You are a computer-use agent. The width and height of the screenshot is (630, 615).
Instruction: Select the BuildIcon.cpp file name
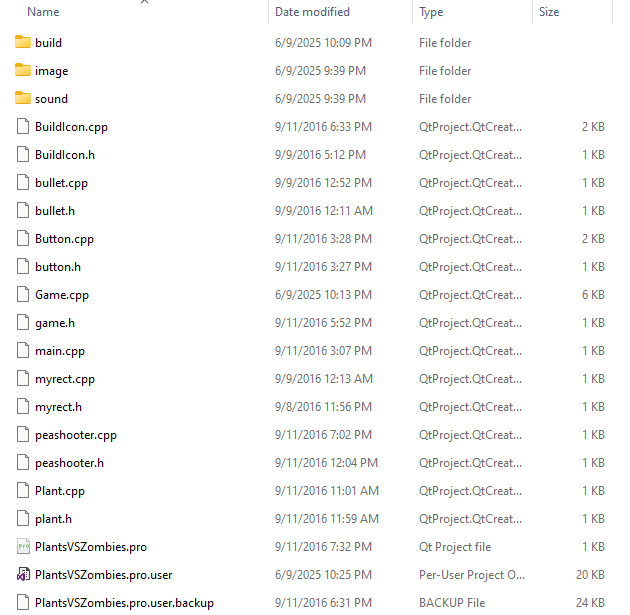(71, 127)
